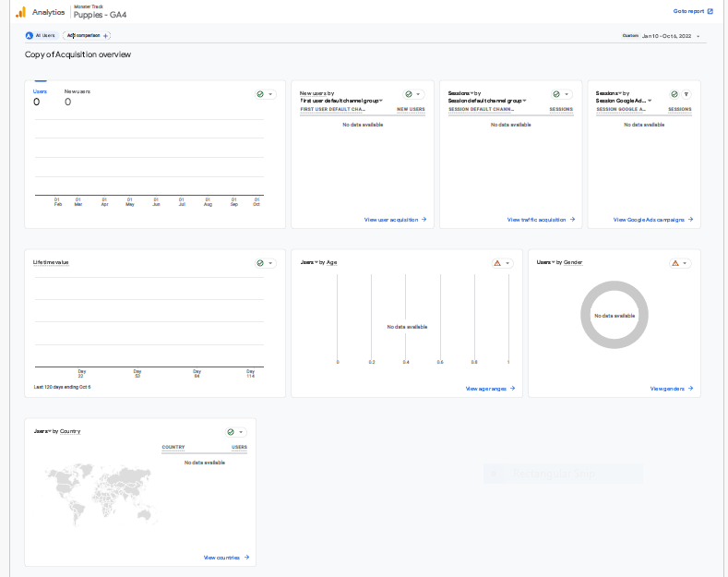Click the green check status on New users card
The height and width of the screenshot is (577, 728).
click(409, 94)
